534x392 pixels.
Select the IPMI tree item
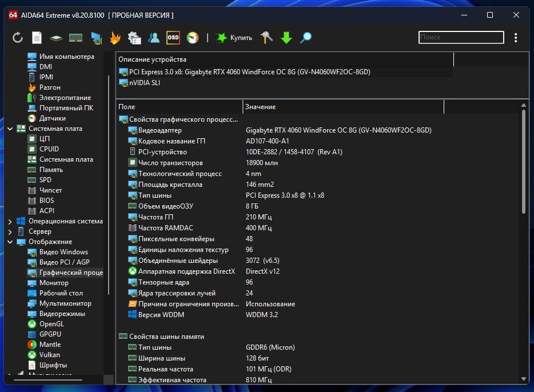click(x=41, y=77)
